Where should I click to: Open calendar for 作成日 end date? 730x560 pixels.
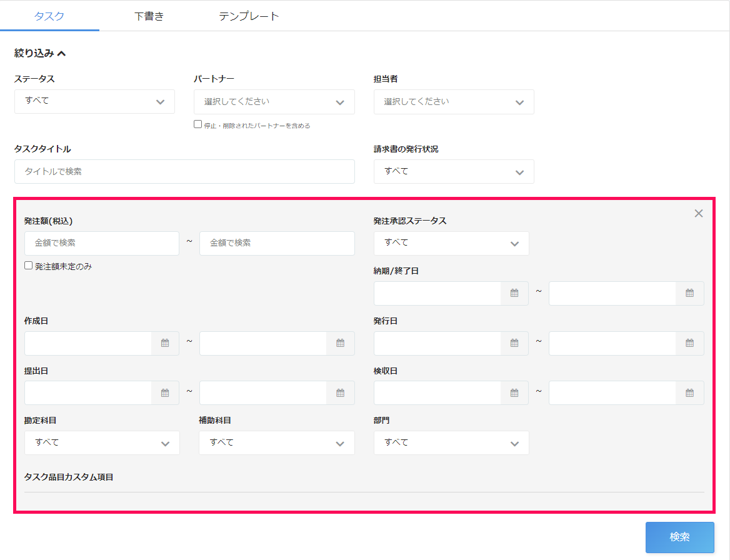tap(340, 343)
